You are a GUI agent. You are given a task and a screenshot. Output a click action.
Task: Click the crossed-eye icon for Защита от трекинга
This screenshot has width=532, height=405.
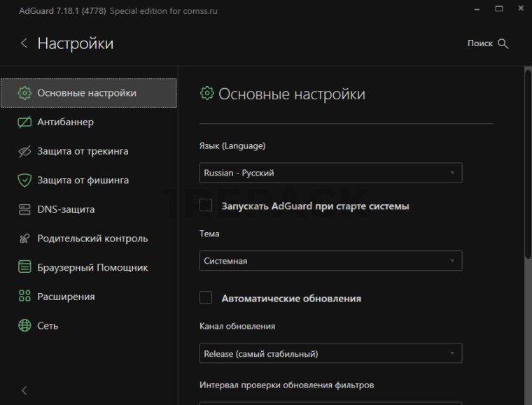pos(24,151)
